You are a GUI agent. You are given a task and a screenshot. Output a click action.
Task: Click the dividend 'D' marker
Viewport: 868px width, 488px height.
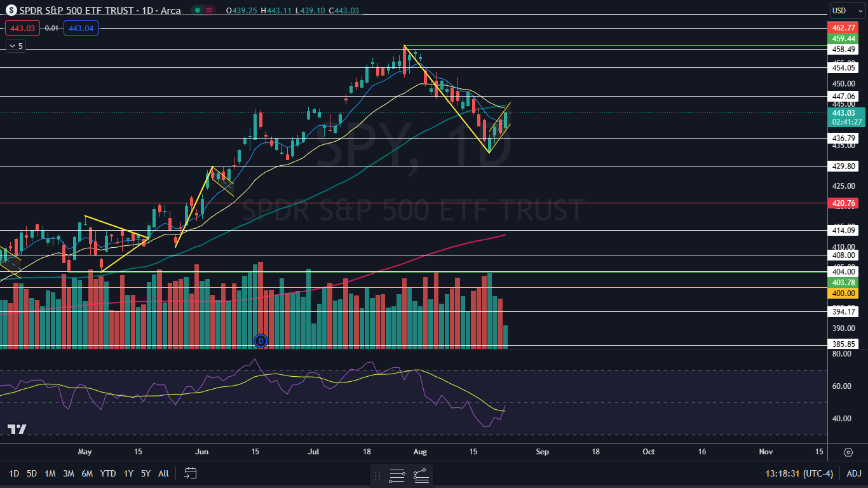pos(261,341)
